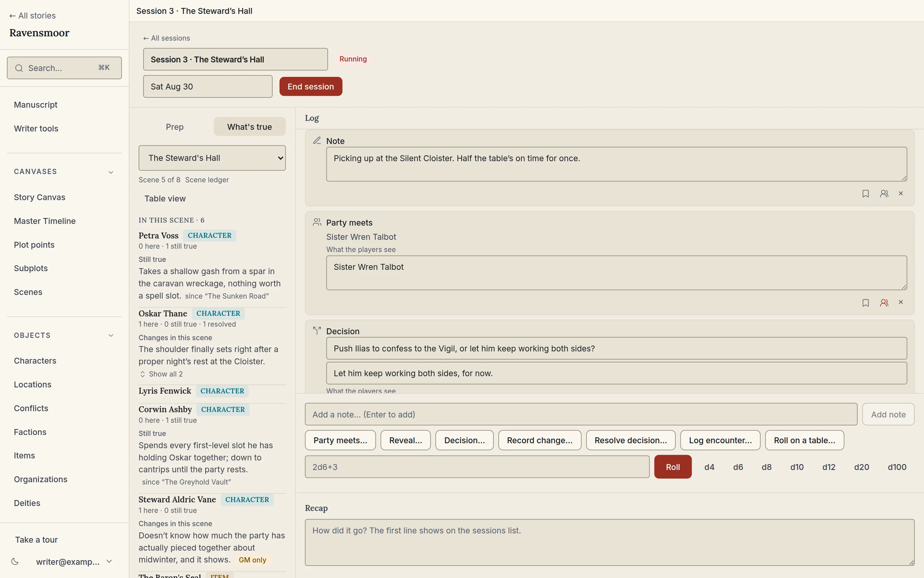Return to All sessions
Viewport: 924px width, 578px height.
(x=166, y=38)
